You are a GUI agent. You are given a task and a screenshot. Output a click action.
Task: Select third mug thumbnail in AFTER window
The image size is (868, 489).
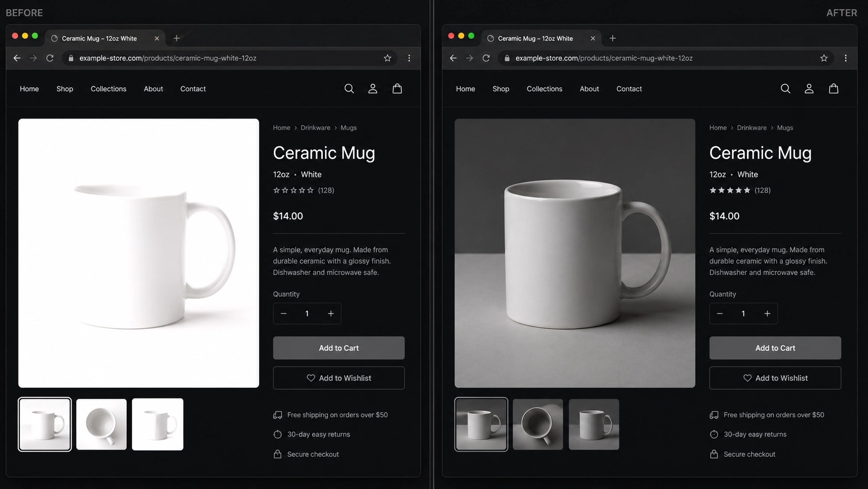click(594, 425)
